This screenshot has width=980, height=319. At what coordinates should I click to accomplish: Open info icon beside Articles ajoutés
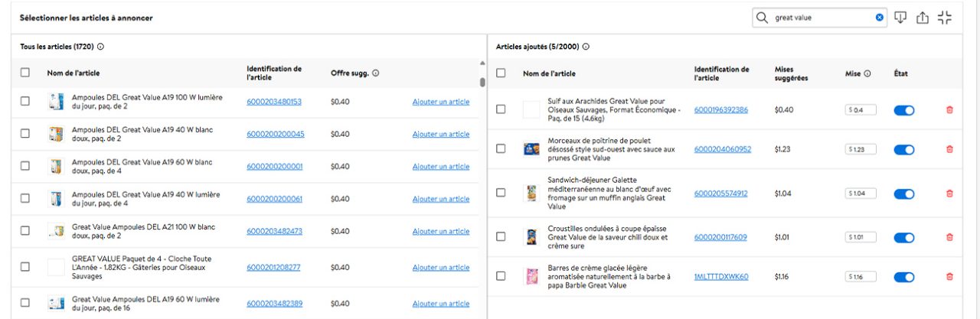[586, 47]
